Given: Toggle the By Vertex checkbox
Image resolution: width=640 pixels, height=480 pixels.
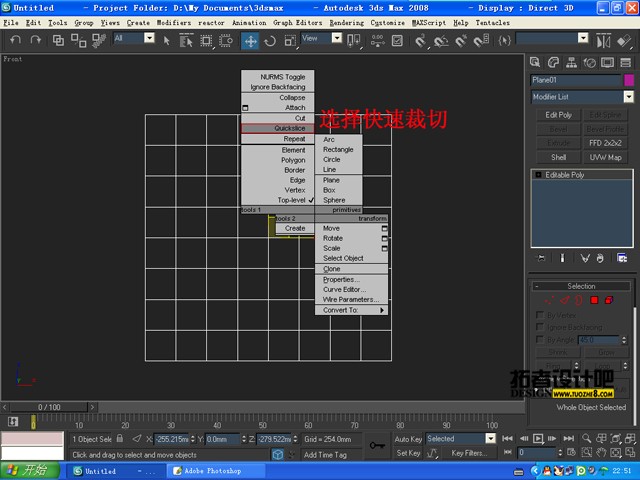Looking at the screenshot, I should click(540, 315).
